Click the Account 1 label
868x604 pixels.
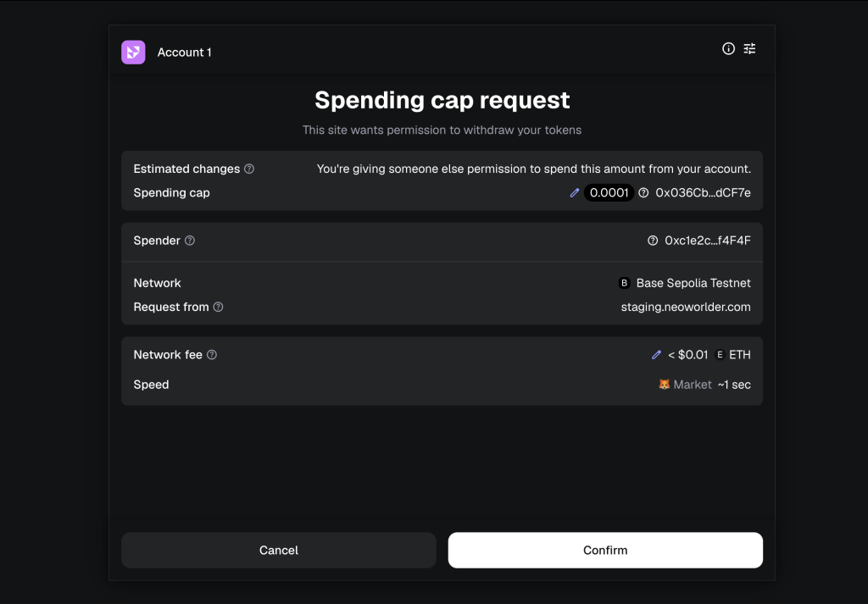185,53
